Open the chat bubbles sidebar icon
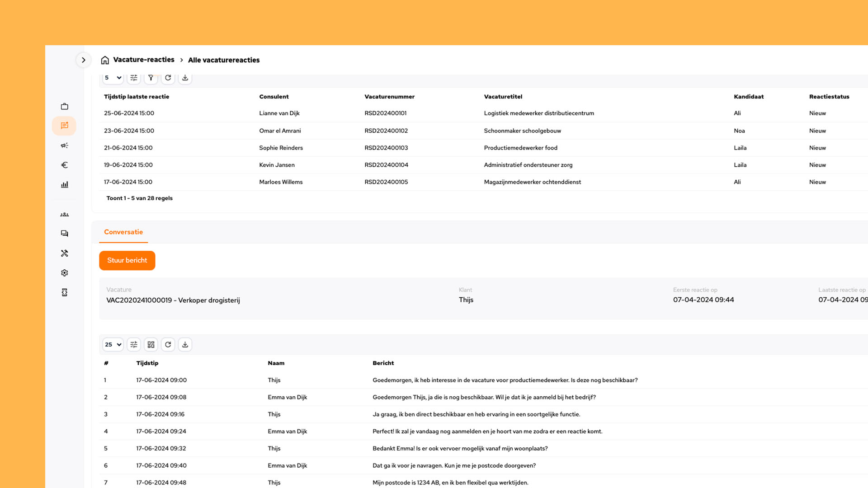This screenshot has height=488, width=868. pos(65,234)
